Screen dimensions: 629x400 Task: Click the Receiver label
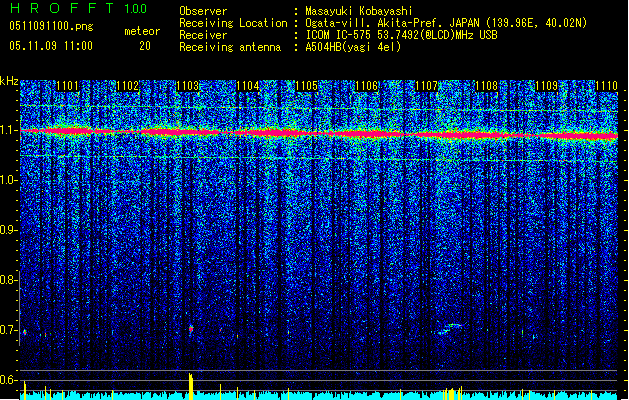[x=203, y=35]
